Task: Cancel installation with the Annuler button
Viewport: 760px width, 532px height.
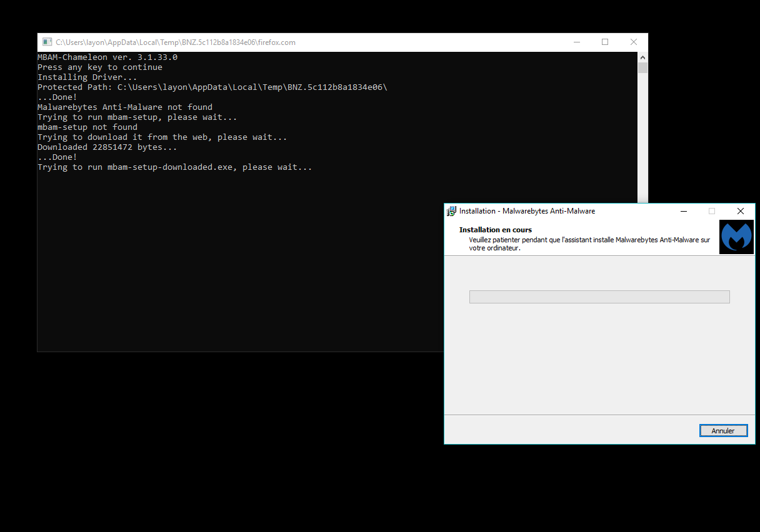Action: coord(723,431)
